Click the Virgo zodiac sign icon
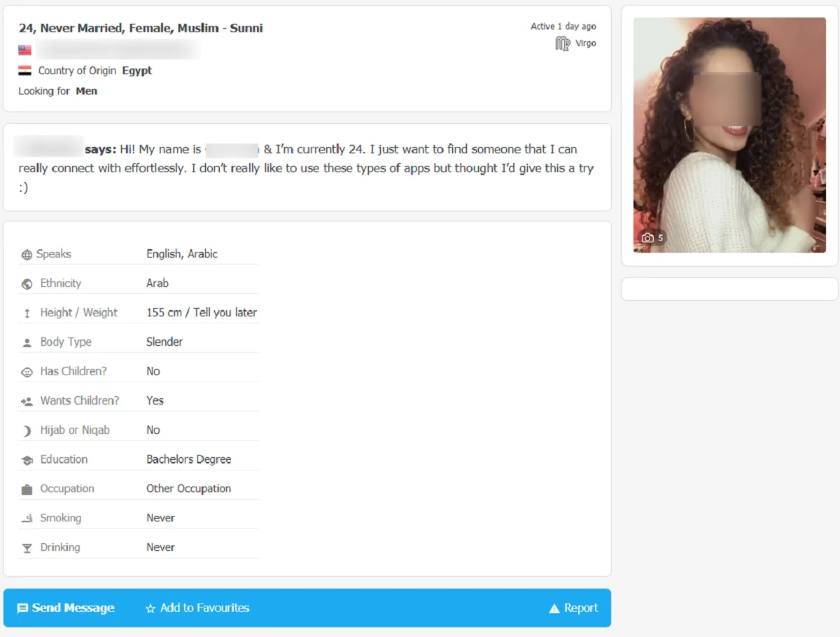Screen dimensions: 840x637 click(562, 44)
